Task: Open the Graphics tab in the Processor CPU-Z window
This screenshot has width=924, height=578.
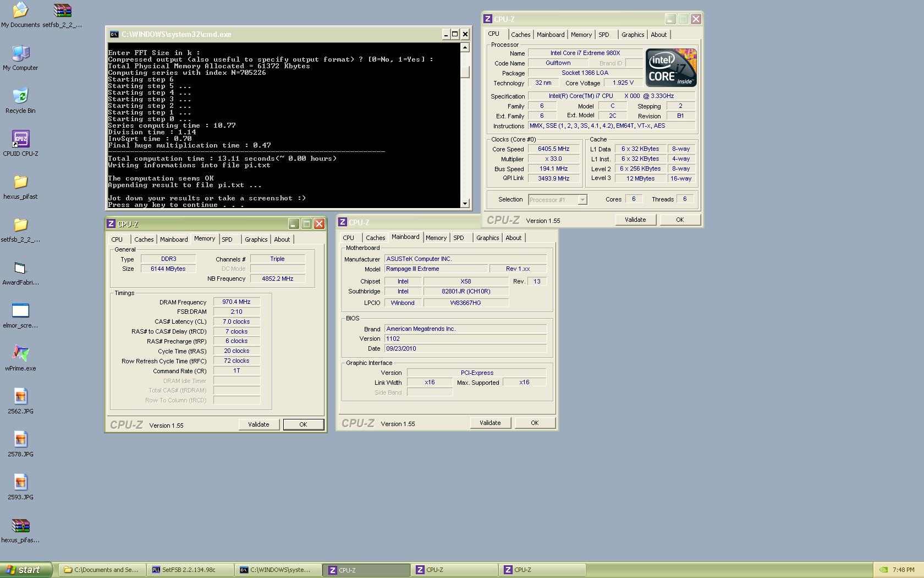Action: (632, 35)
